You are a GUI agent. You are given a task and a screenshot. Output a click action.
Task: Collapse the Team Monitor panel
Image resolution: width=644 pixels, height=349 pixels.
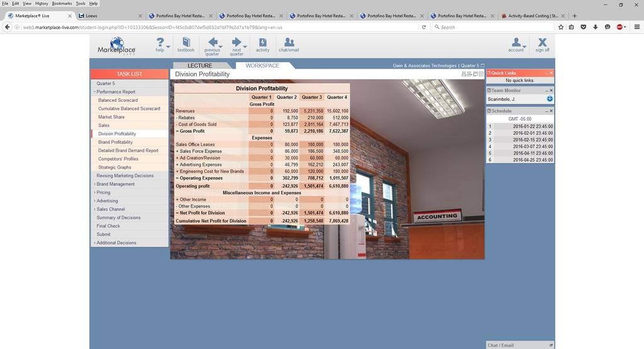pyautogui.click(x=547, y=91)
